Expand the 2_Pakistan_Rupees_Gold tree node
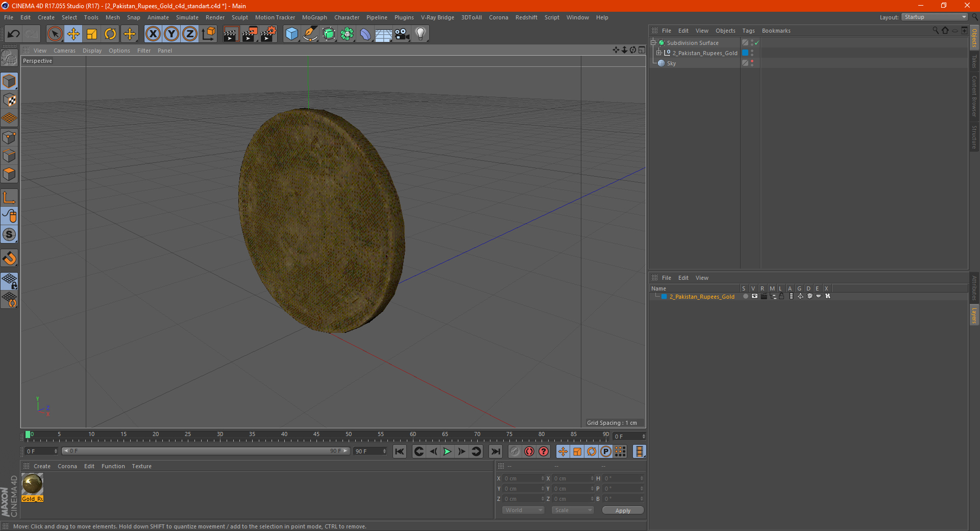The height and width of the screenshot is (531, 980). click(659, 53)
